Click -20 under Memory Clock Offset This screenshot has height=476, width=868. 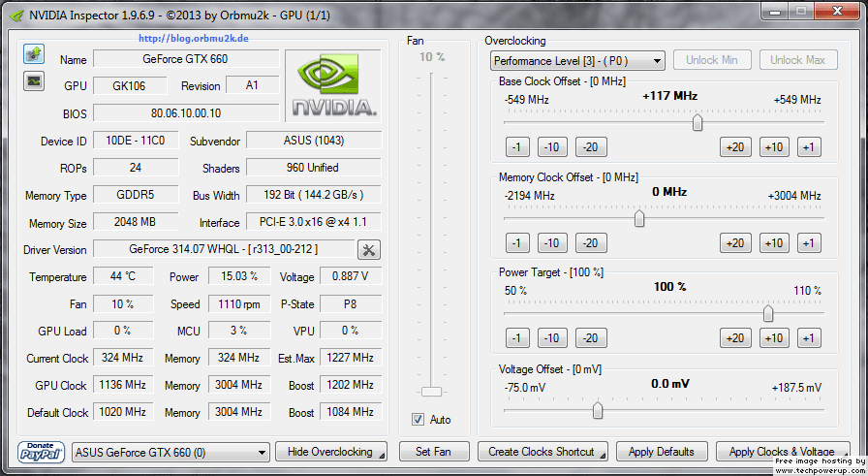[591, 243]
